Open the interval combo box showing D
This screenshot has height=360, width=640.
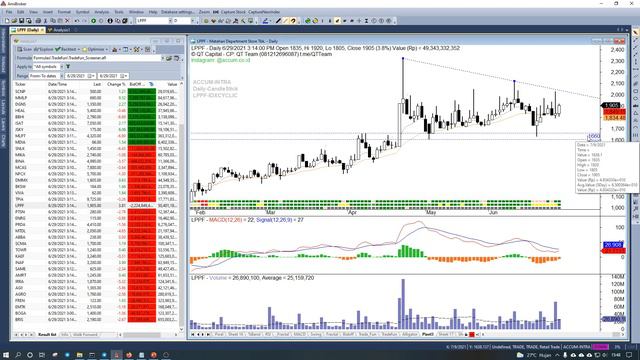tap(184, 20)
